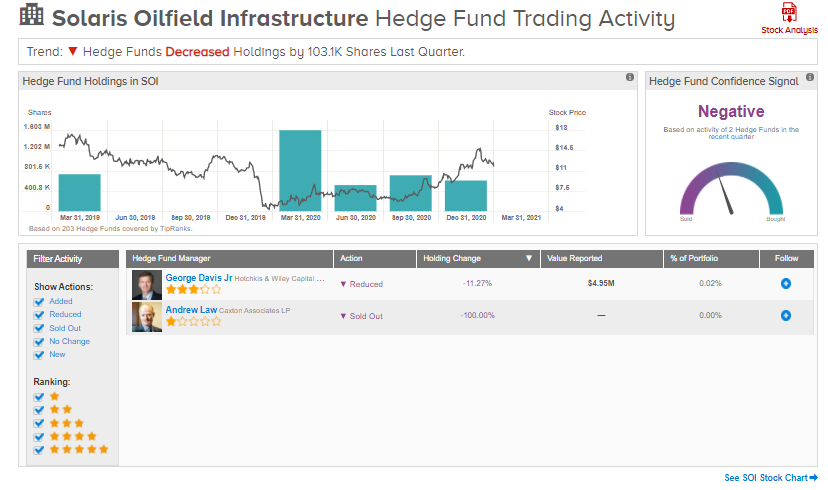Click info icon above hedge fund table
Screen dimensions: 828x490
[811, 246]
